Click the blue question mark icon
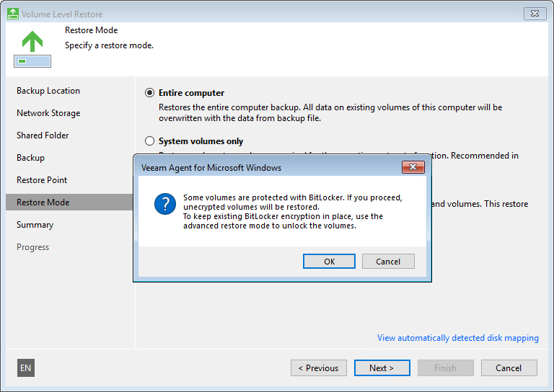The width and height of the screenshot is (554, 392). point(165,204)
